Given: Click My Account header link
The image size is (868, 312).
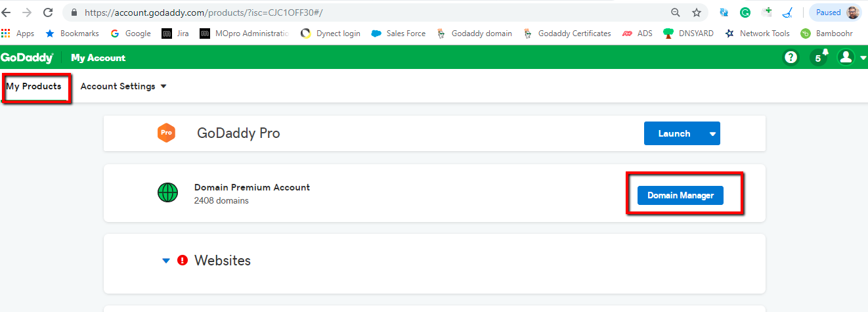Looking at the screenshot, I should coord(98,58).
